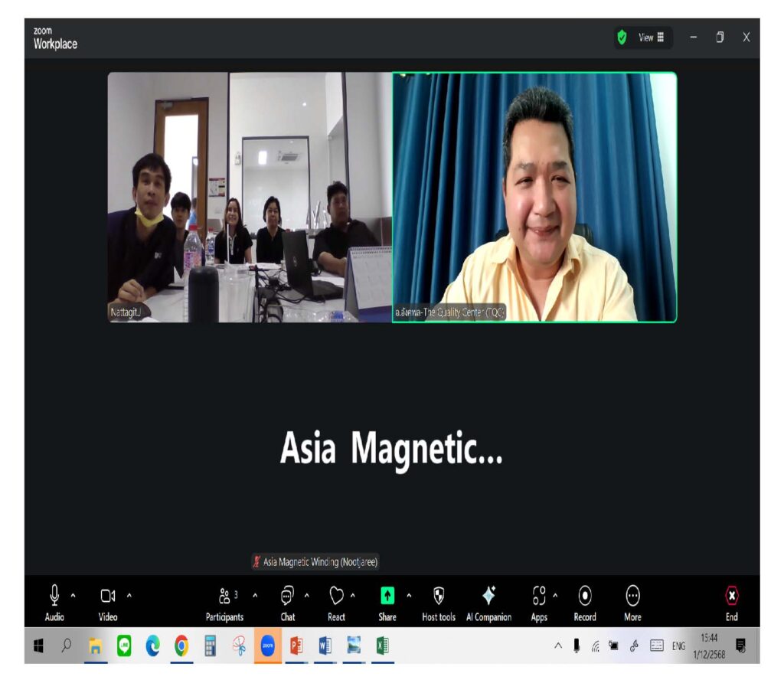Expand chat options arrow next to Chat
Screen dimensions: 784x693
[307, 595]
